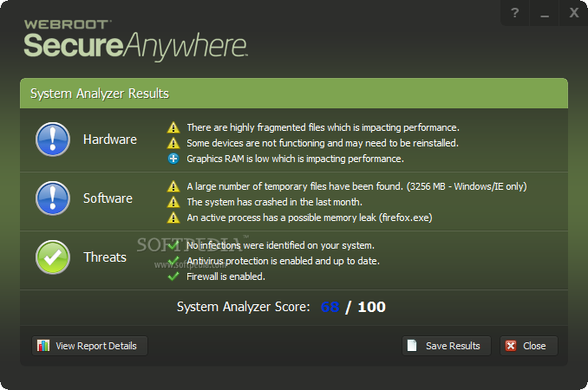
Task: Click blue plus icon beside Graphics RAM message
Action: coord(173,159)
